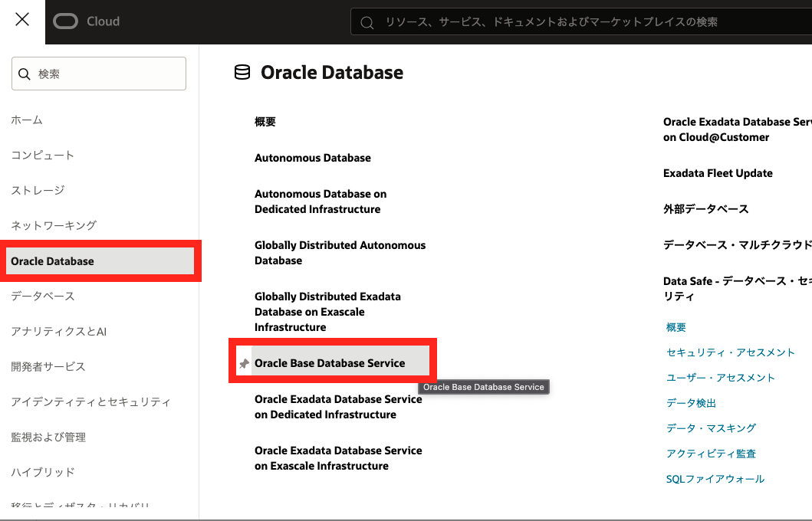The image size is (812, 521).
Task: Open Autonomous Database link
Action: pyautogui.click(x=313, y=158)
